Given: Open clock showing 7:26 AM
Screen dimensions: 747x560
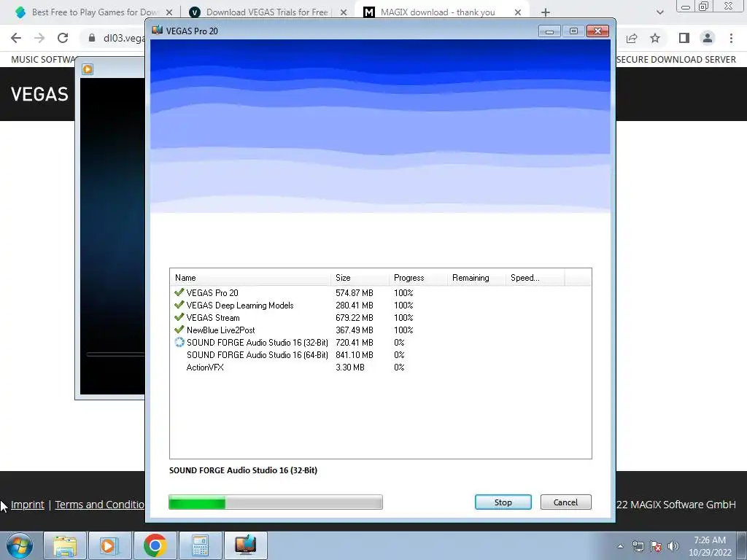Looking at the screenshot, I should point(710,546).
